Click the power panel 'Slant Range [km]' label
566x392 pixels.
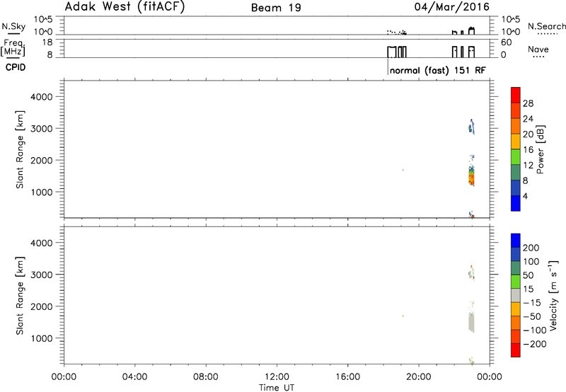tap(20, 149)
